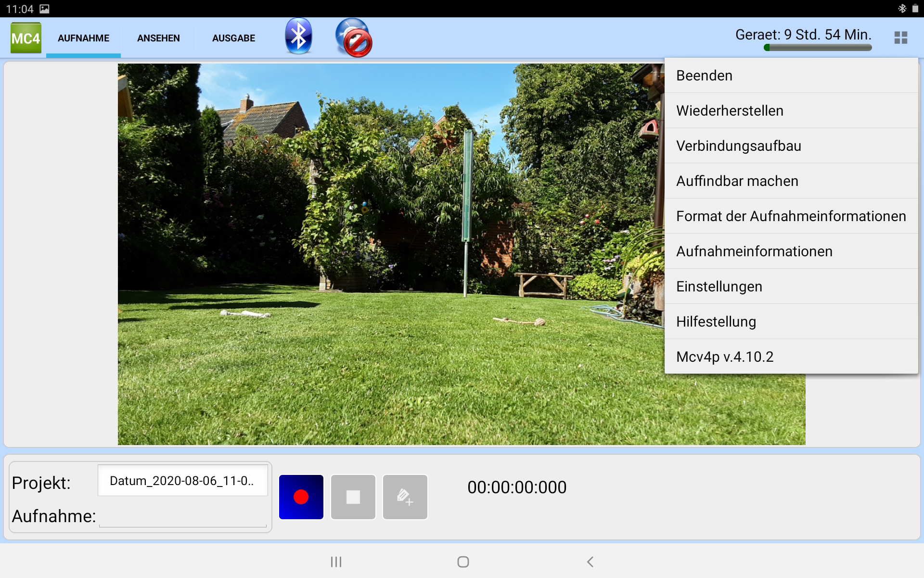
Task: Tap the Geraet: 9 Std. 54 Min. text
Action: click(803, 35)
